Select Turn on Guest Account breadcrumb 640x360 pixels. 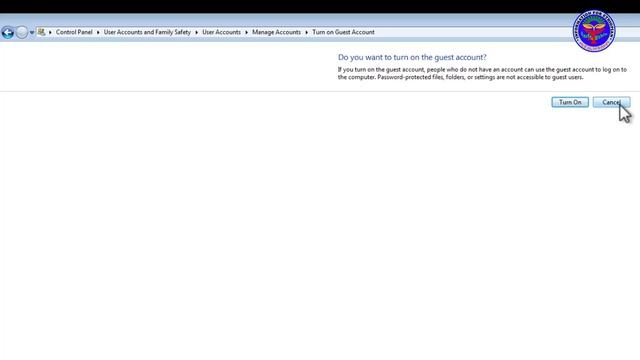(343, 32)
